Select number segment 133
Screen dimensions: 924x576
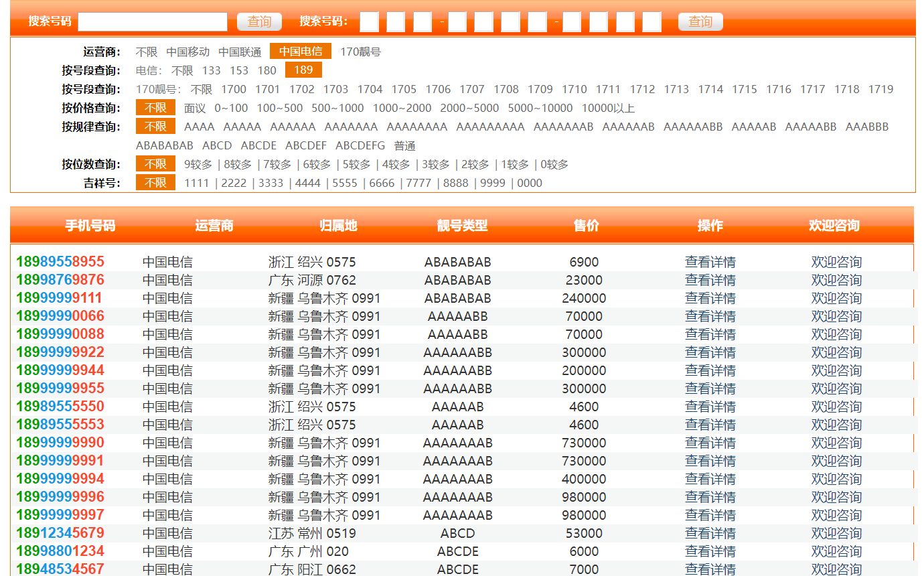212,70
